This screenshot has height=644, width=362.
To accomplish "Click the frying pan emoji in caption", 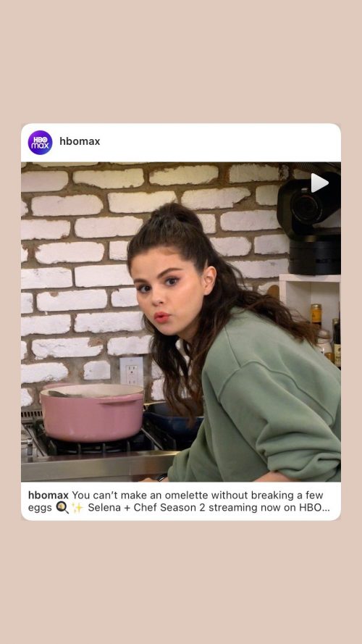I will coord(62,508).
